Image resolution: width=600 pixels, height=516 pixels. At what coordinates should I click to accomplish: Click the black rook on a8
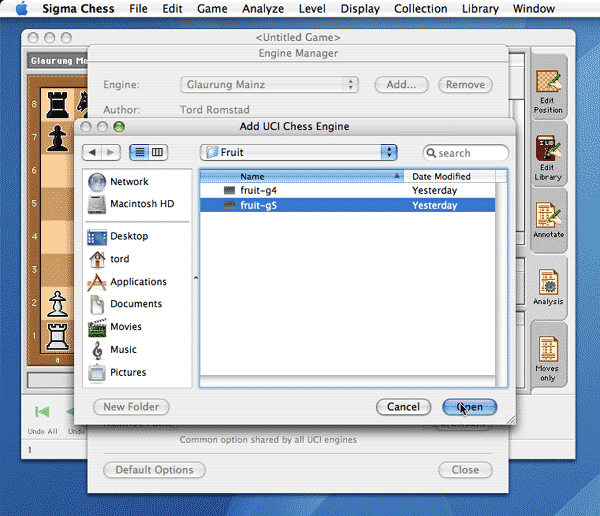pyautogui.click(x=57, y=105)
